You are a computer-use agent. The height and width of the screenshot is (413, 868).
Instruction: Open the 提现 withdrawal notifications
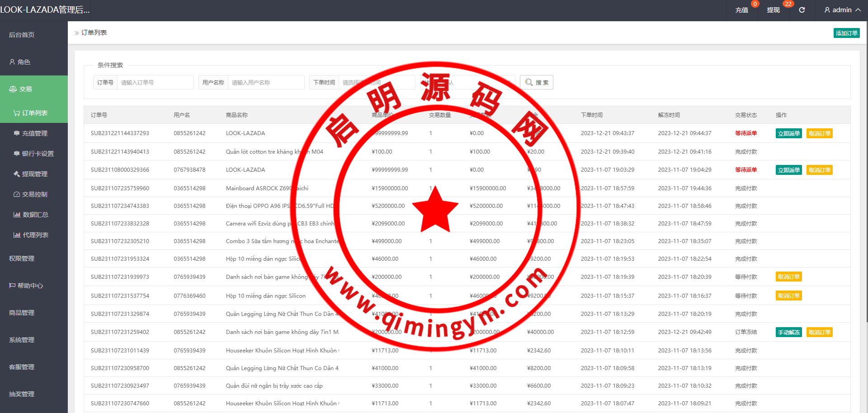(773, 10)
